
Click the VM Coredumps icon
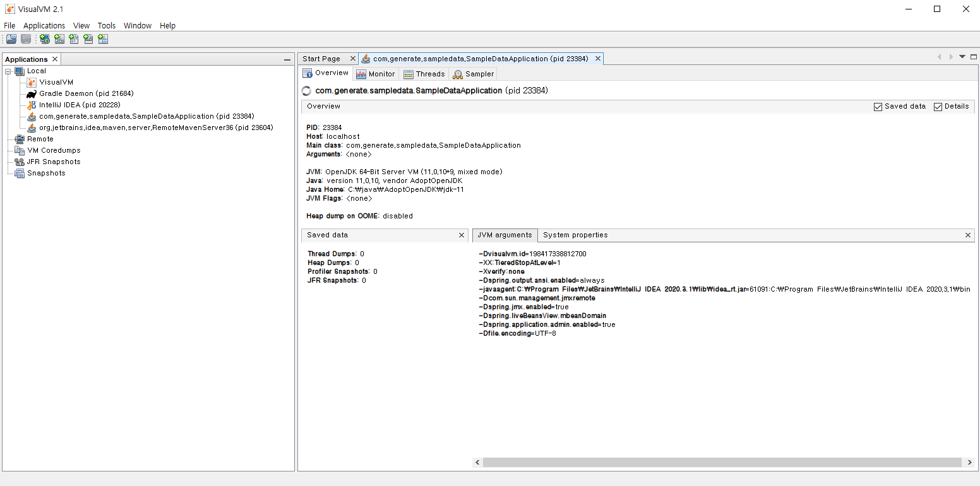point(20,150)
